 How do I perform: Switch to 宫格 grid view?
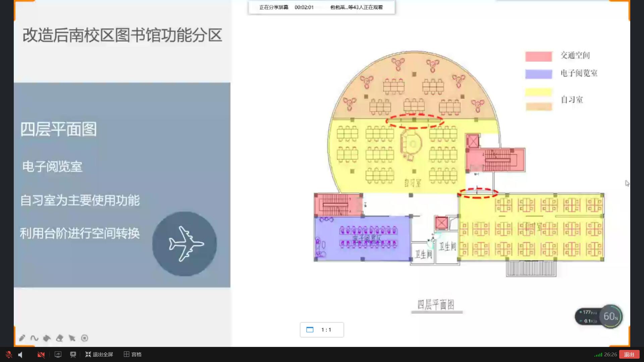tap(133, 354)
